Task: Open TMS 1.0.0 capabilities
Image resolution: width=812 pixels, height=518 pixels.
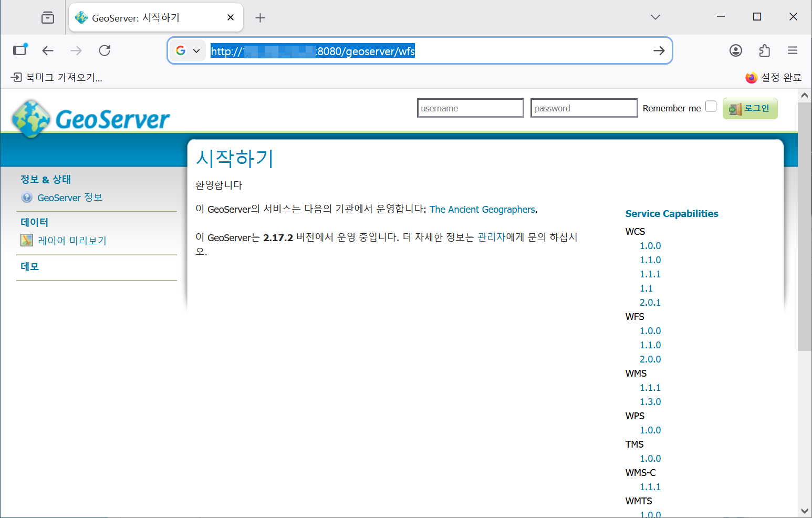Action: (650, 459)
